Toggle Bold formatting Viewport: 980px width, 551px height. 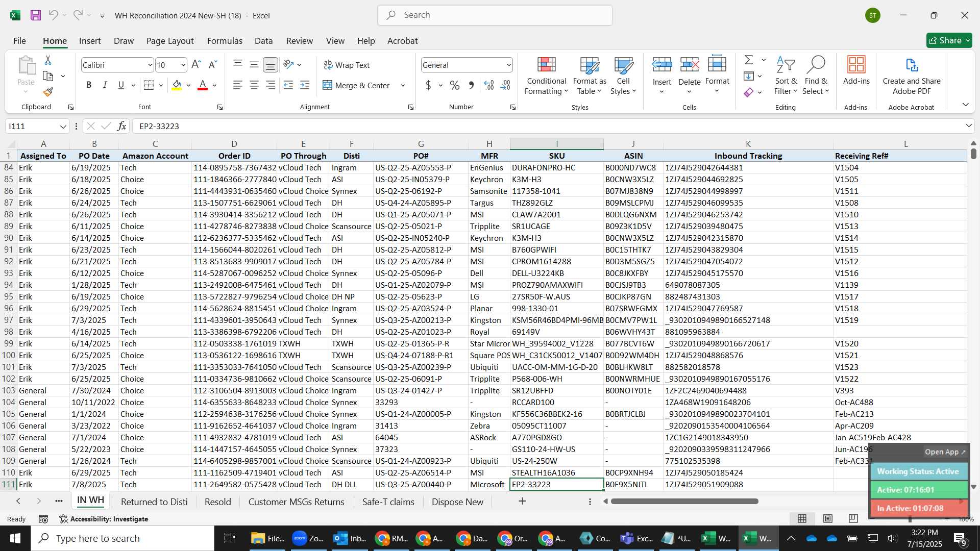point(89,85)
